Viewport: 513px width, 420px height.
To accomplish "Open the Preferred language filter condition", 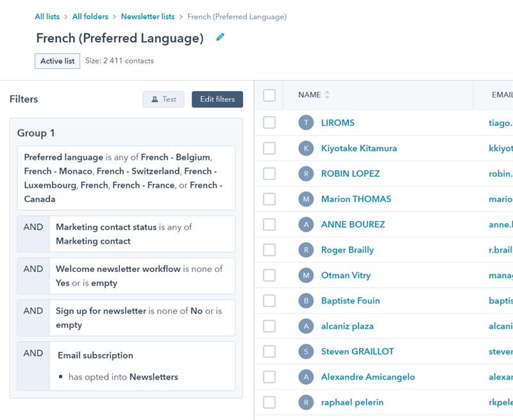I will point(126,178).
